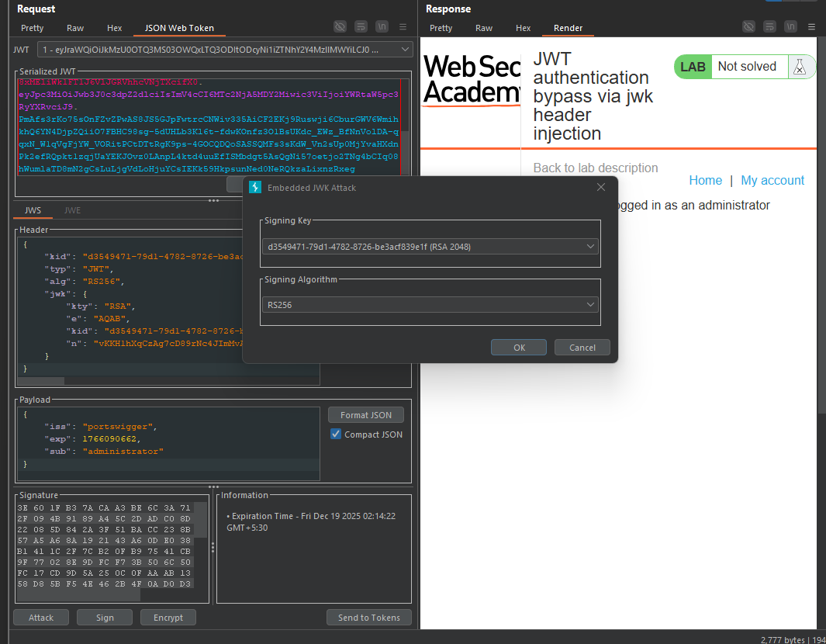Switch to Pretty tab in Request panel
This screenshot has height=644, width=826.
(x=32, y=28)
